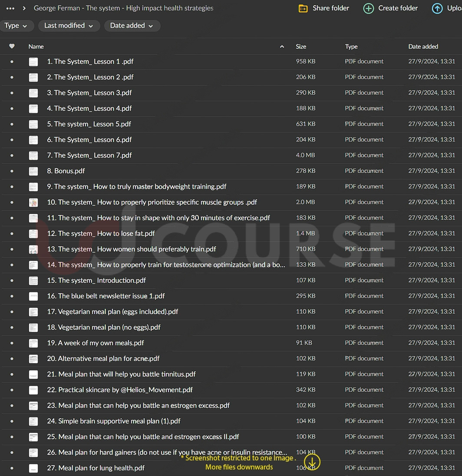This screenshot has height=476, width=462.
Task: Select 16. The blue belt newsletter issue 1.pdf
Action: [106, 296]
